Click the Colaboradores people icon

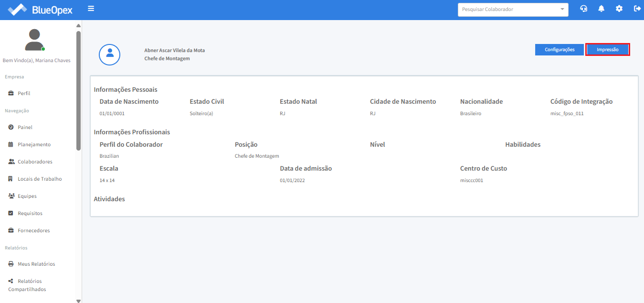click(11, 162)
